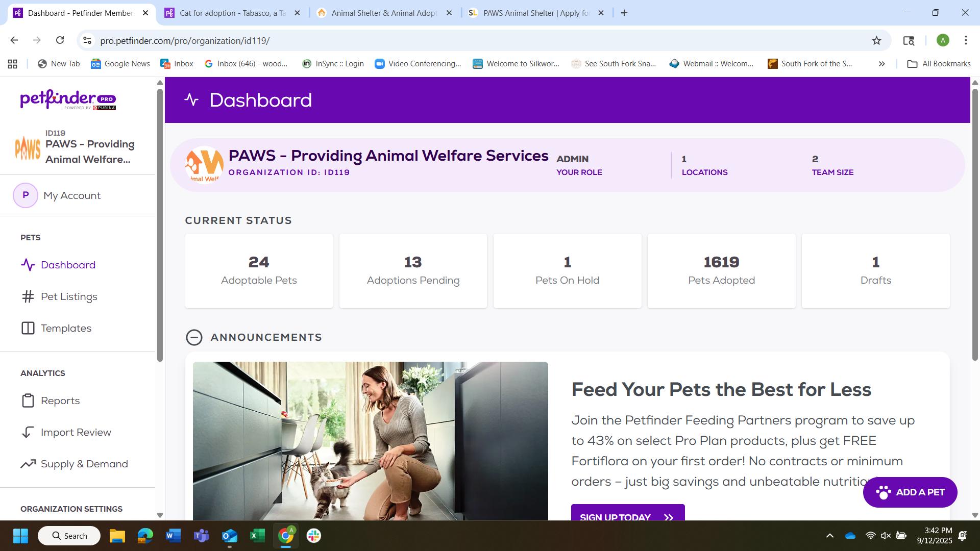This screenshot has width=980, height=551.
Task: Open Excel from the taskbar
Action: [x=258, y=536]
